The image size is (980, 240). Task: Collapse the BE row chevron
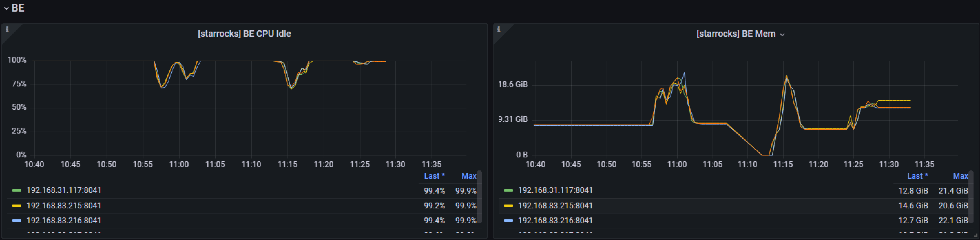tap(6, 8)
